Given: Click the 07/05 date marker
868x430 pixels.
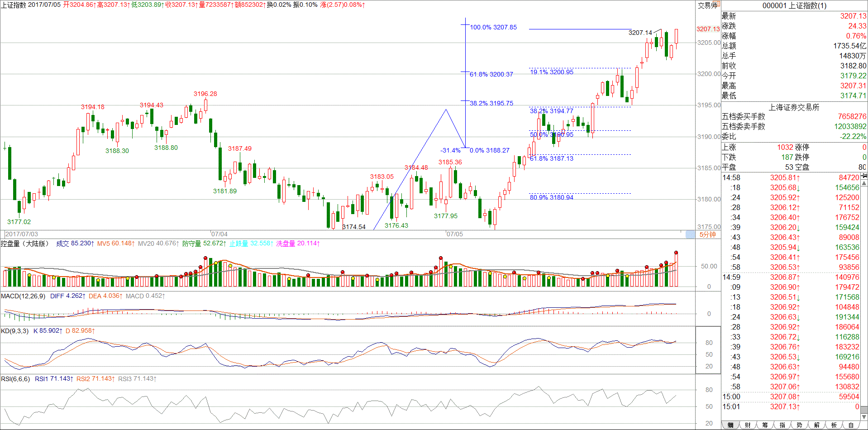Looking at the screenshot, I should click(x=455, y=234).
